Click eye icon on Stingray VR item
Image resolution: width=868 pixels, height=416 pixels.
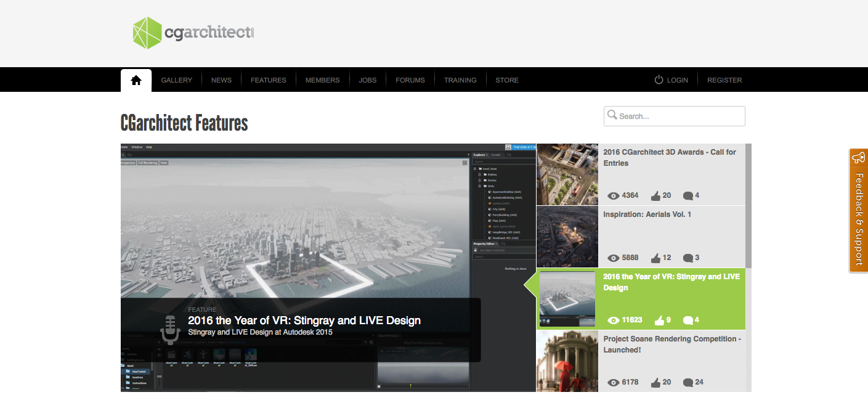point(614,320)
